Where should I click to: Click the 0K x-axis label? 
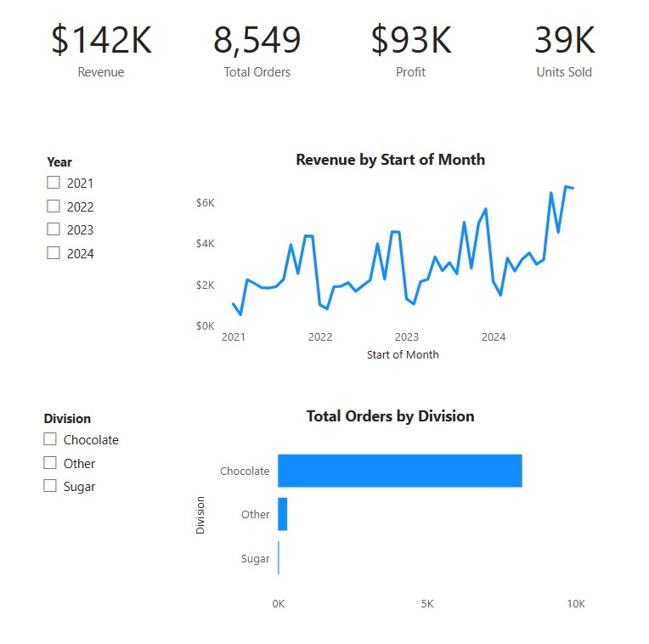(279, 604)
